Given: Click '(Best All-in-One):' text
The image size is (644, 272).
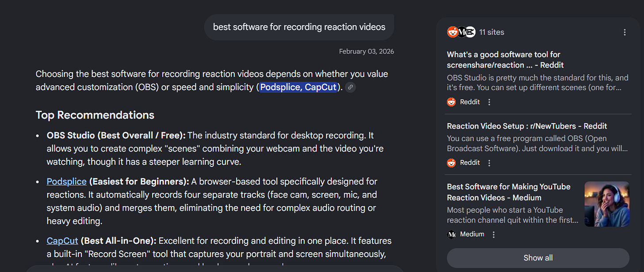Looking at the screenshot, I should point(119,241).
